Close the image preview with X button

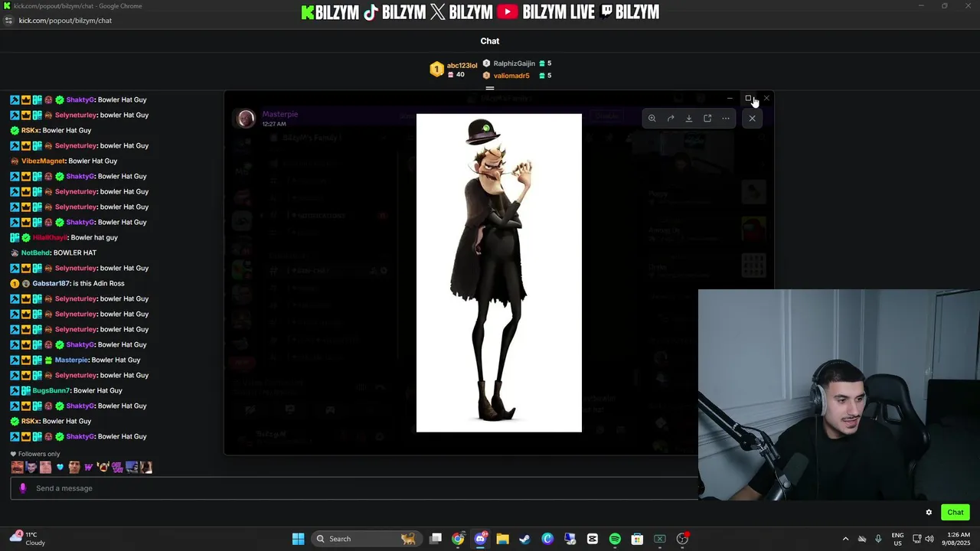(x=753, y=119)
